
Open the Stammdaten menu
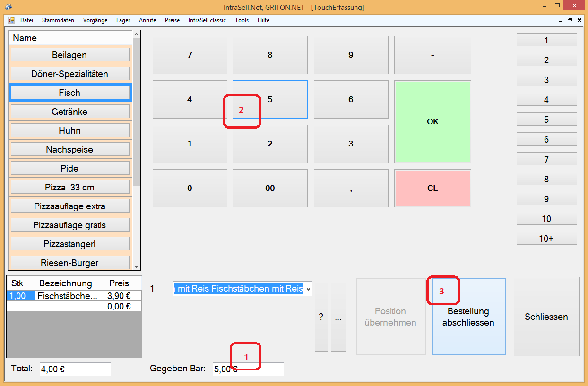coord(58,20)
